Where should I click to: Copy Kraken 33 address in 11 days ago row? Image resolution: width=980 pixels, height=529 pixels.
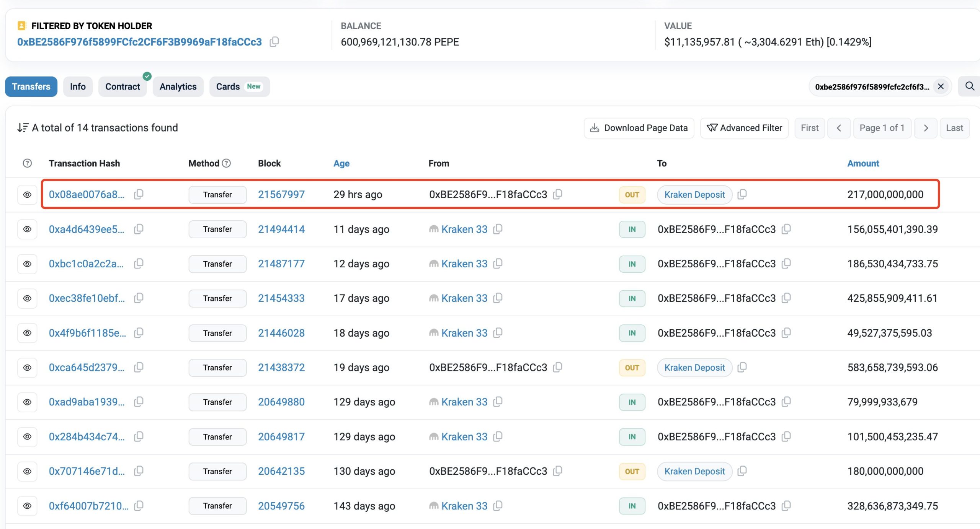498,229
